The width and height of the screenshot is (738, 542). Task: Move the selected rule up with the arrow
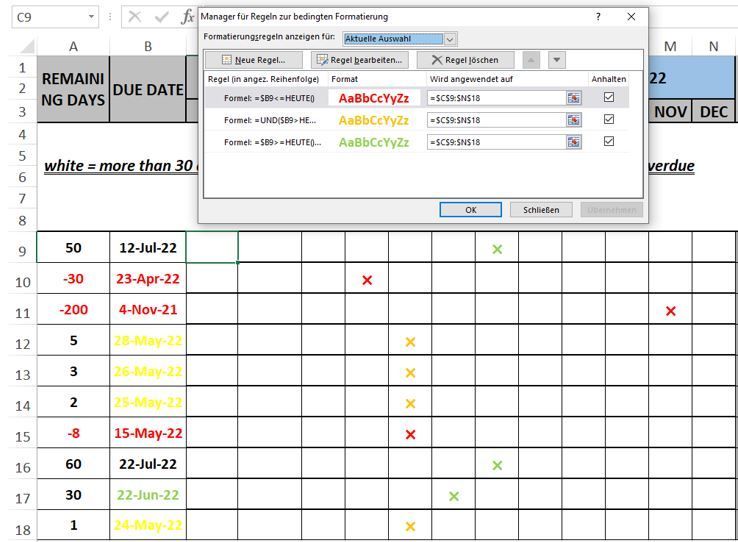(x=531, y=60)
